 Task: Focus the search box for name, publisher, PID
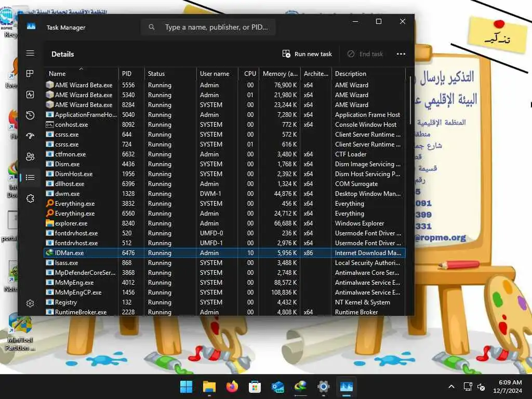208,27
